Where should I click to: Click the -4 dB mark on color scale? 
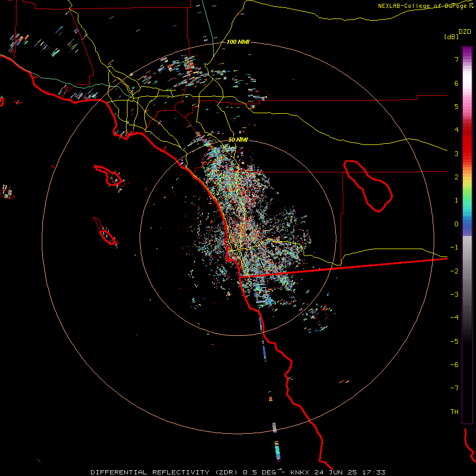(x=454, y=317)
